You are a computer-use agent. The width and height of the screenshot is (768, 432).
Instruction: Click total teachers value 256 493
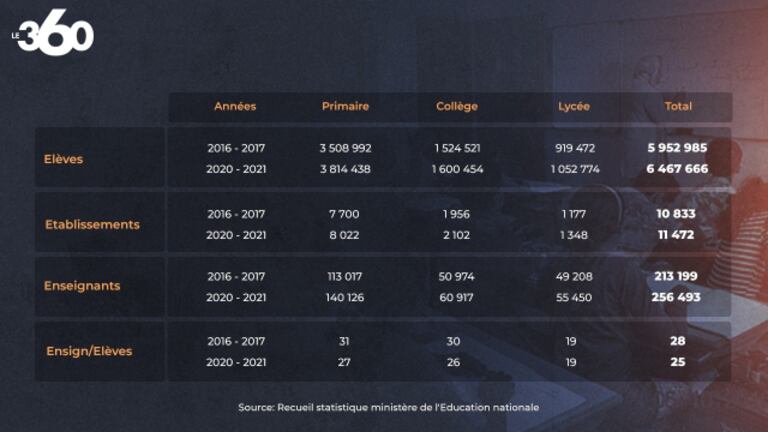coord(677,297)
